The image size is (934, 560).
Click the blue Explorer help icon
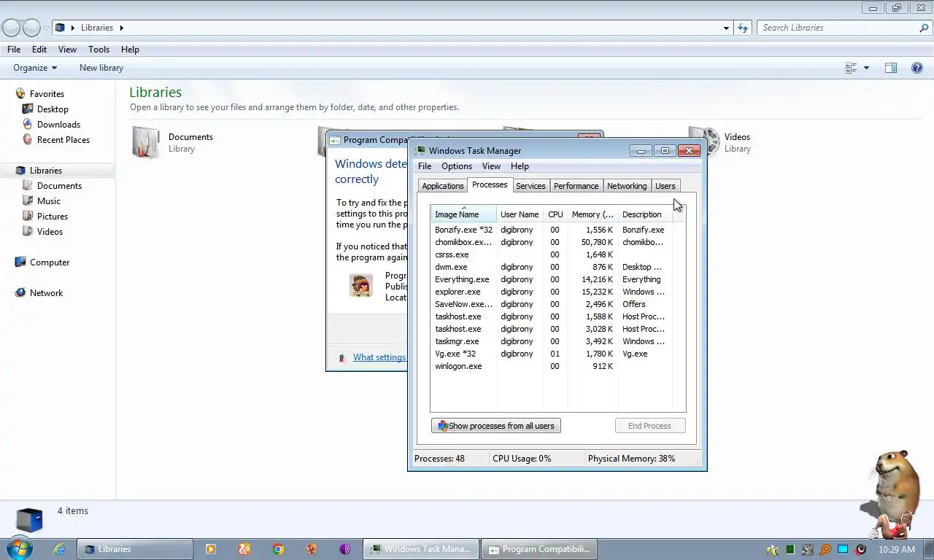(917, 68)
